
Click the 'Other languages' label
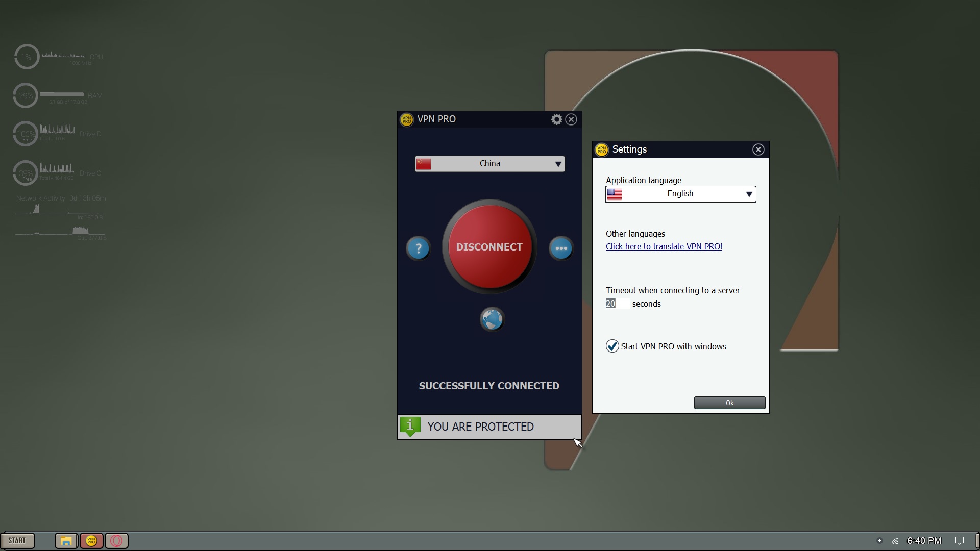[635, 234]
